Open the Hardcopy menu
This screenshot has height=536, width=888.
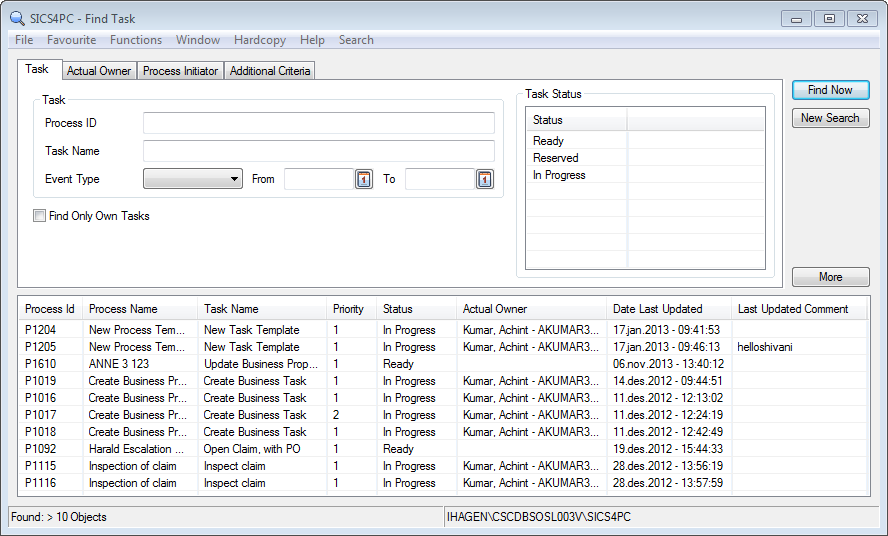[260, 40]
